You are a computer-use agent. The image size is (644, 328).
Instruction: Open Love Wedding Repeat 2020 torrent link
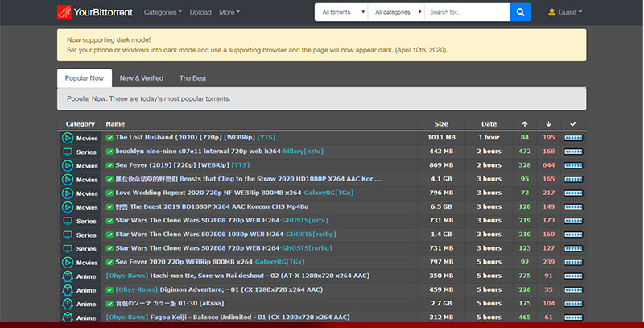[234, 193]
